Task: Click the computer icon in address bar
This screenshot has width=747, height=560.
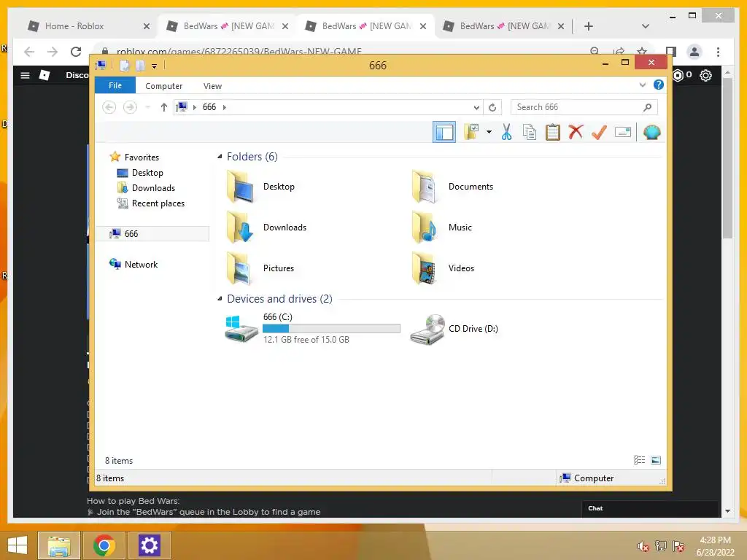Action: pyautogui.click(x=182, y=106)
